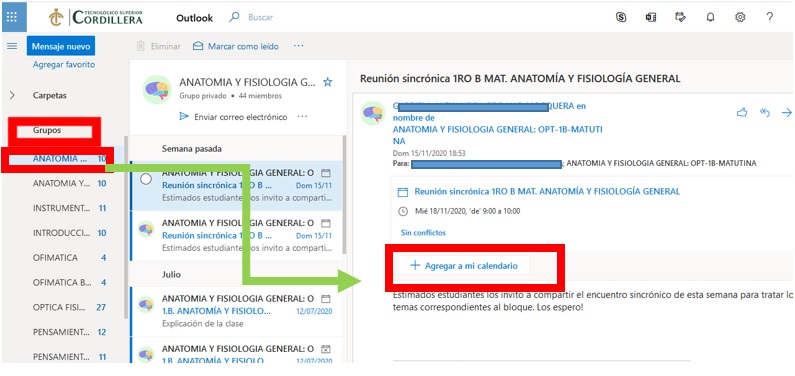The width and height of the screenshot is (795, 376).
Task: Toggle the hamburger navigation pane icon
Action: (x=12, y=46)
